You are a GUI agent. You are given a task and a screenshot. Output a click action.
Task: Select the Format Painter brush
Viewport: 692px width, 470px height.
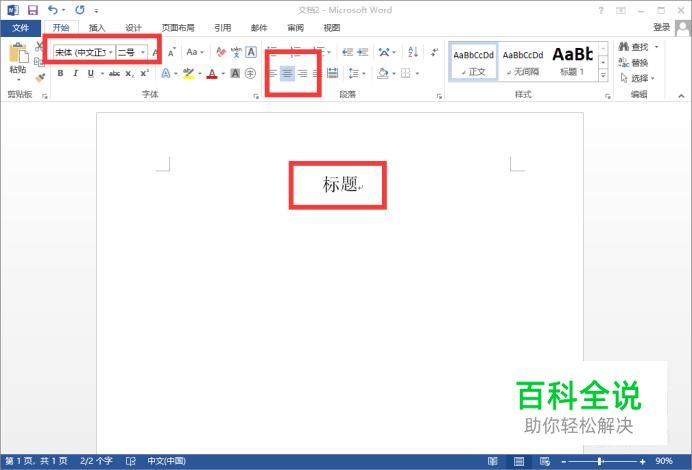(40, 78)
